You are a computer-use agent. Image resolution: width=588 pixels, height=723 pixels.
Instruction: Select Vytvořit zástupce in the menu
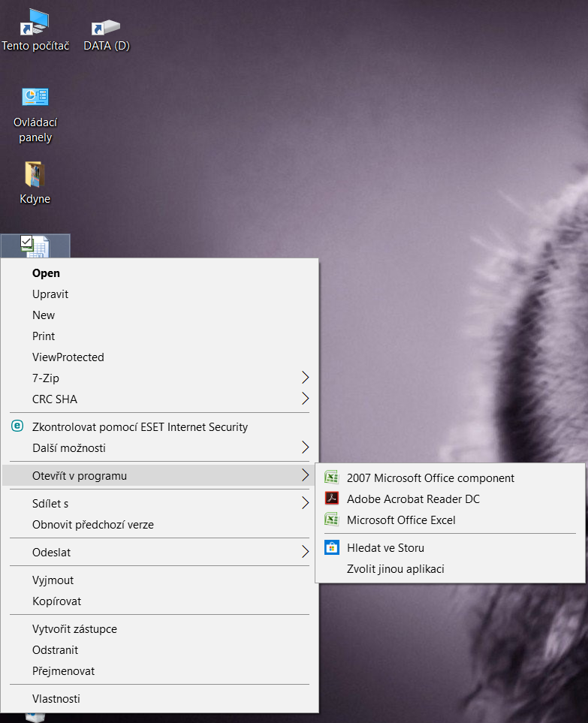pyautogui.click(x=159, y=629)
